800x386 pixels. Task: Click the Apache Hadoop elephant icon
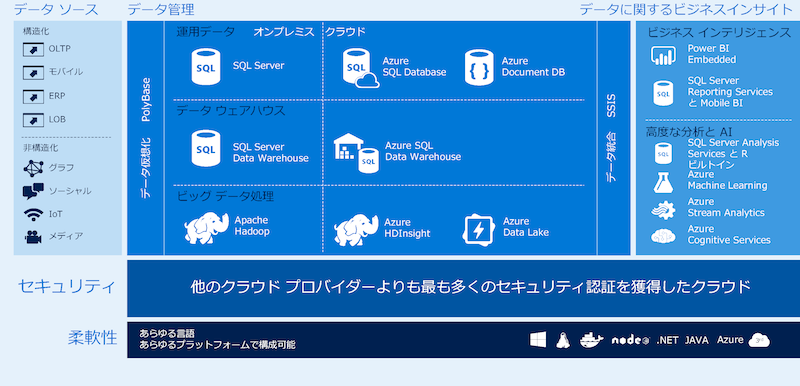pyautogui.click(x=206, y=228)
